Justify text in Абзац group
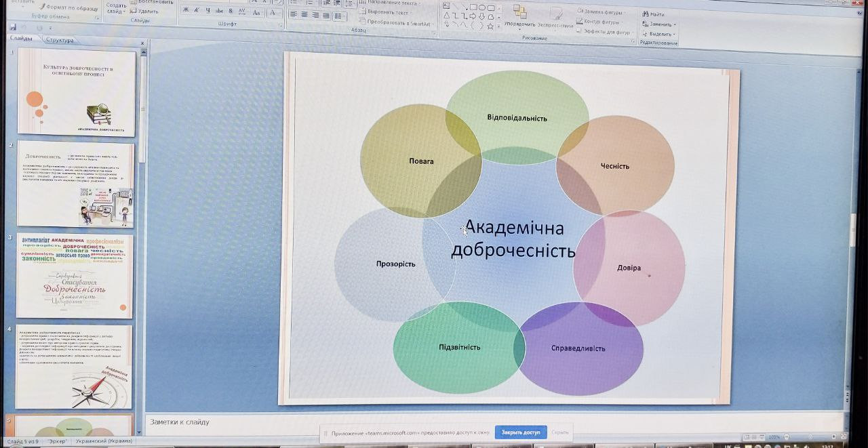The height and width of the screenshot is (448, 868). point(326,15)
